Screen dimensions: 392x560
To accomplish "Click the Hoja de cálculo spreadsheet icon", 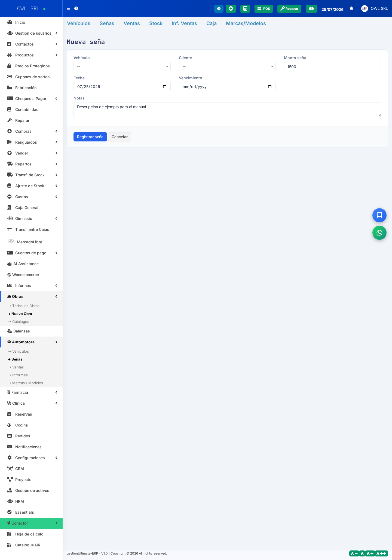I will [x=9, y=534].
